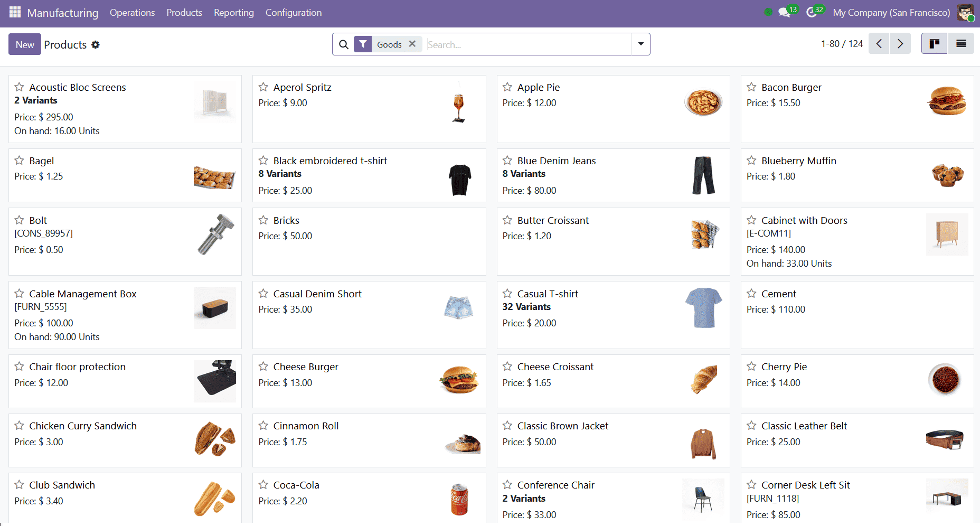Go to previous page of products
Screen dimensions: 980x526
coord(879,44)
